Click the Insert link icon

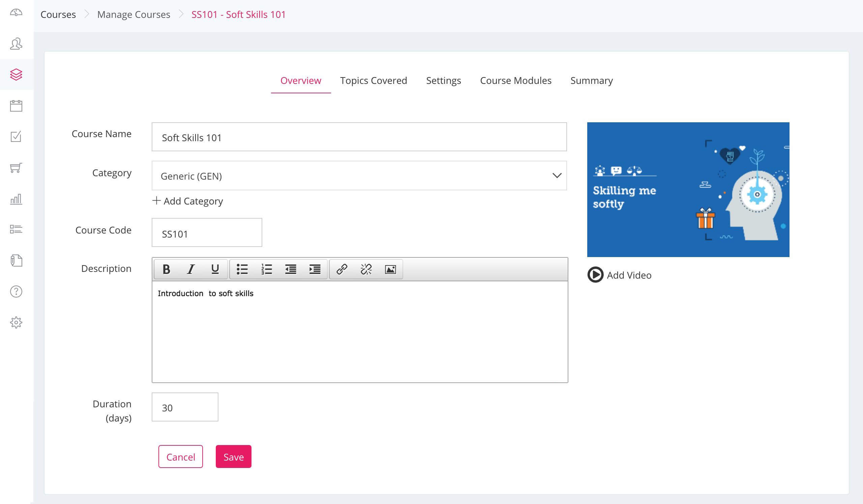coord(341,269)
